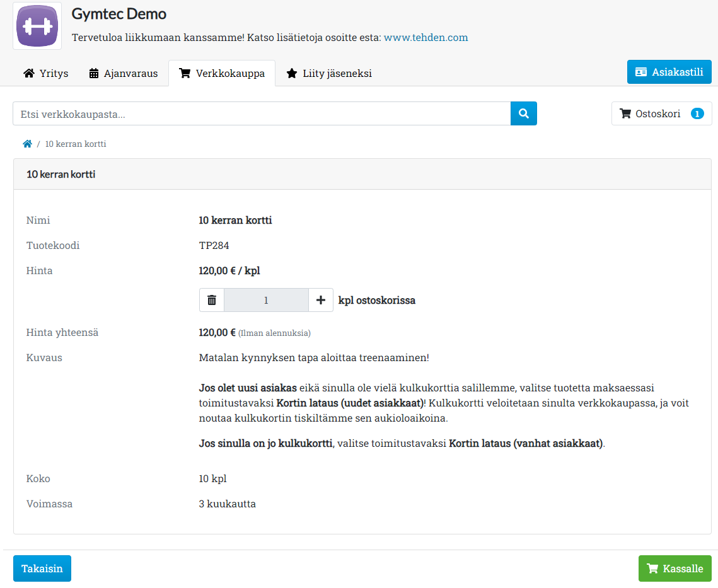Open the Yritys tab
This screenshot has width=718, height=588.
46,73
